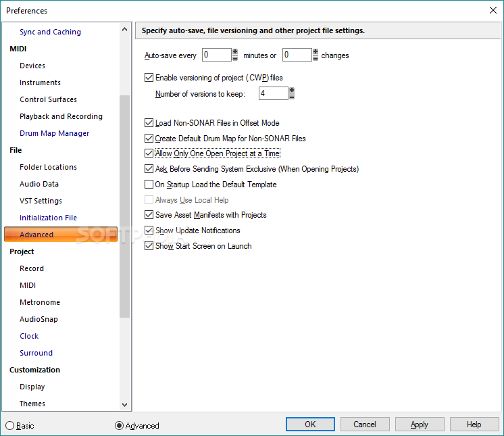The image size is (504, 436).
Task: Open Help for preferences
Action: tap(474, 425)
